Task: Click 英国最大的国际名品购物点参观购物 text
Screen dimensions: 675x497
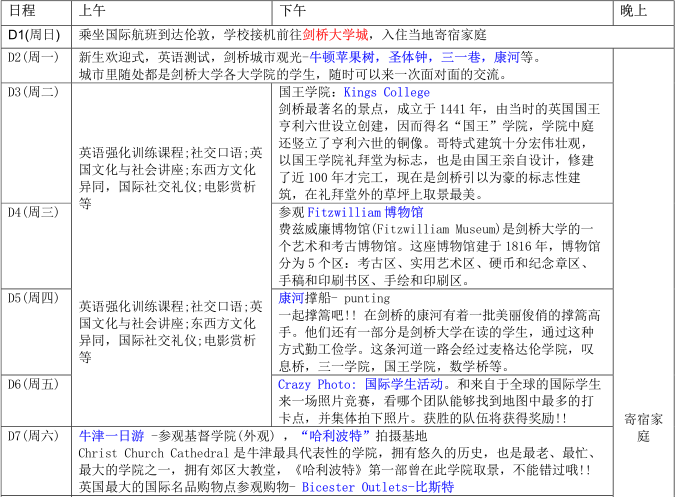Action: click(184, 487)
